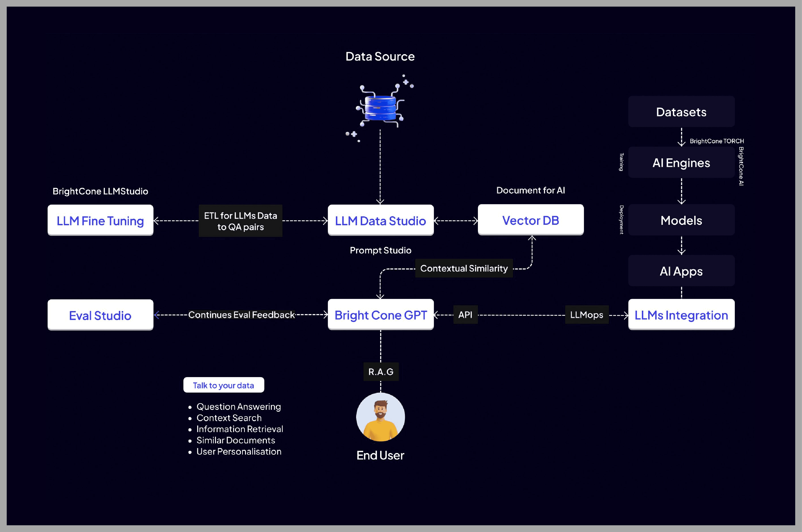The image size is (802, 532).
Task: Select the Datasets block
Action: pyautogui.click(x=681, y=112)
